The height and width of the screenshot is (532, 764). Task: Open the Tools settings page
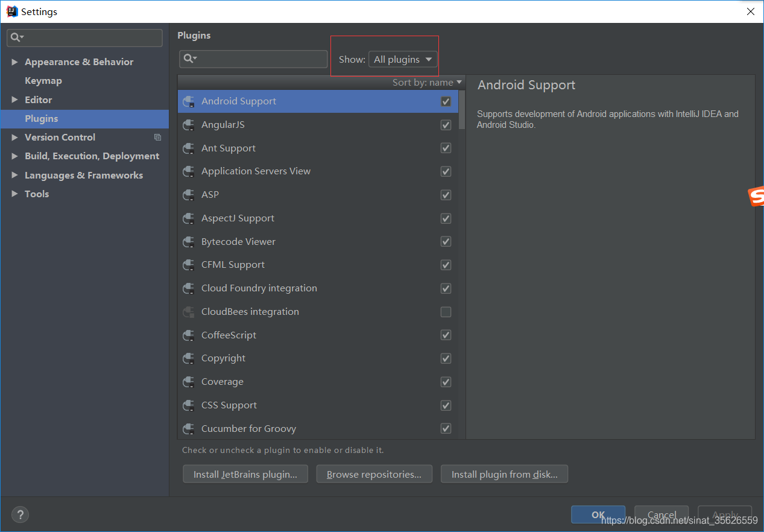click(37, 194)
